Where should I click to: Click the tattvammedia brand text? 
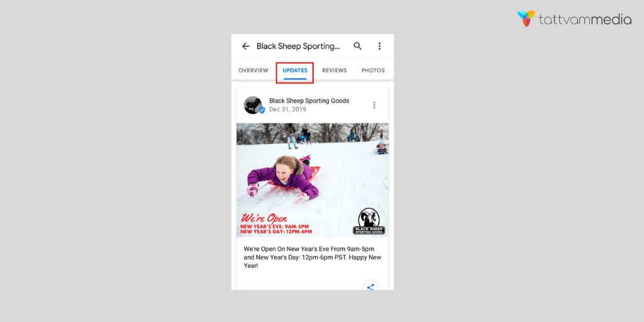(x=585, y=19)
